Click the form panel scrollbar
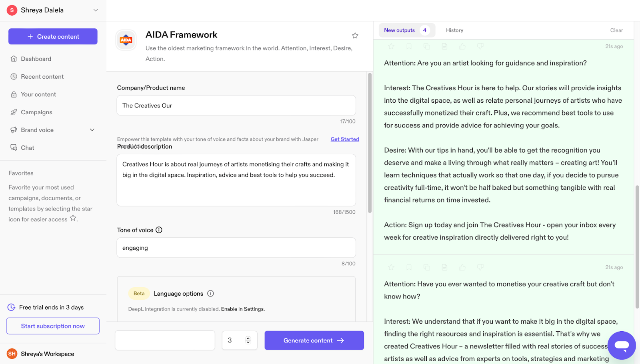 [x=370, y=143]
